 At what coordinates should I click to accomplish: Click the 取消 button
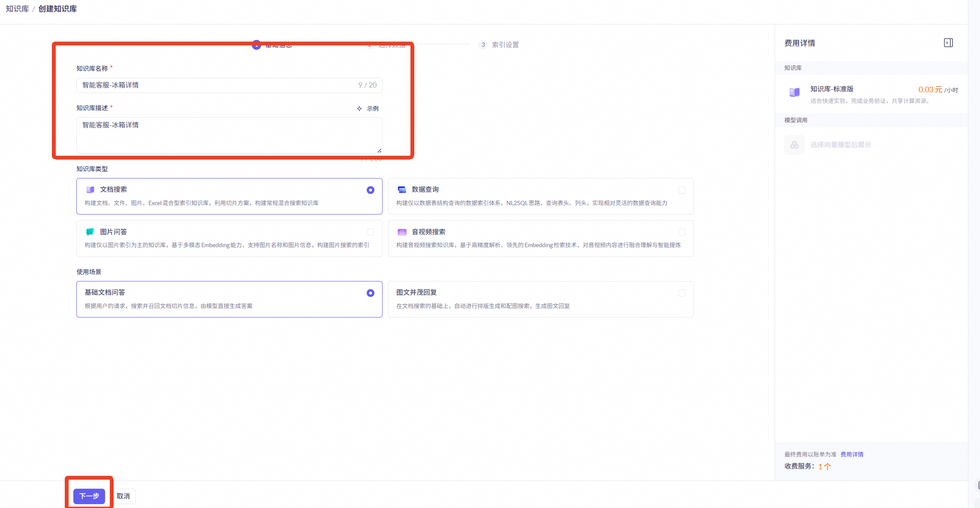124,496
